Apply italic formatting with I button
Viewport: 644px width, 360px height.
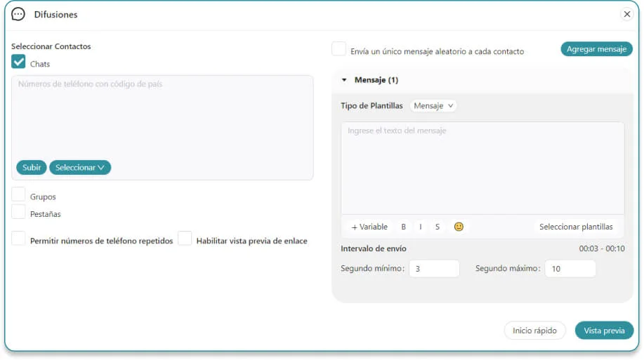[421, 227]
